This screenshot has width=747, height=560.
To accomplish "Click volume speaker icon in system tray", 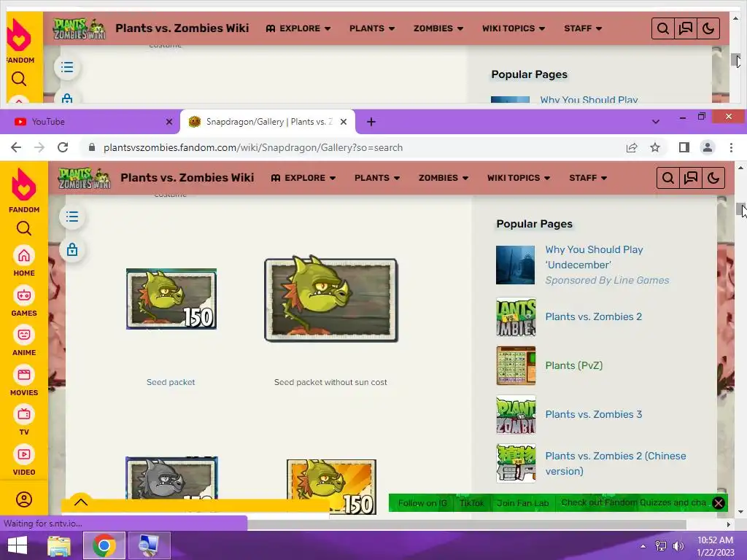I will (x=678, y=545).
